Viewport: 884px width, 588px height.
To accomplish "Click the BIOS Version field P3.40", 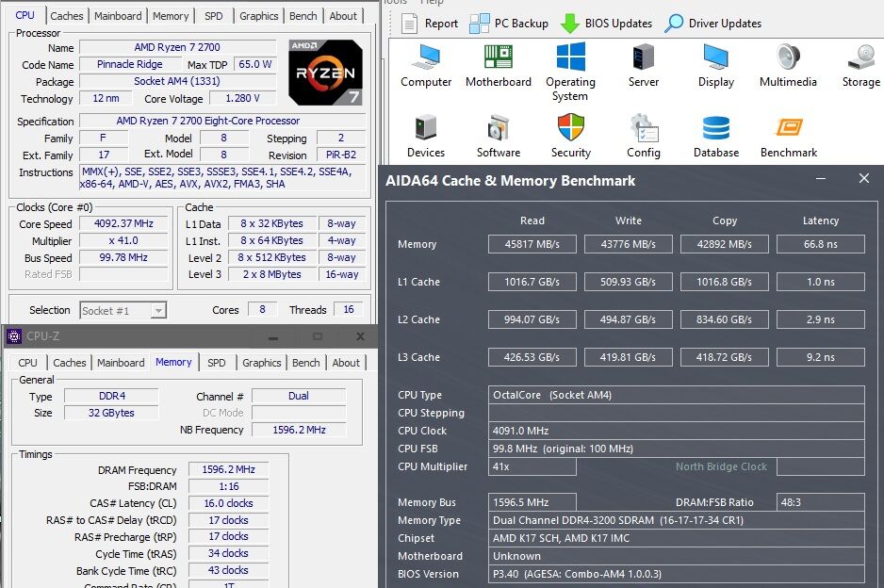I will click(676, 574).
